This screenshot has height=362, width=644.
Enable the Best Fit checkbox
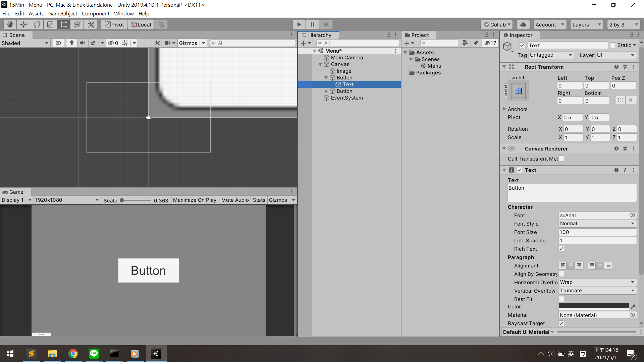coord(561,299)
